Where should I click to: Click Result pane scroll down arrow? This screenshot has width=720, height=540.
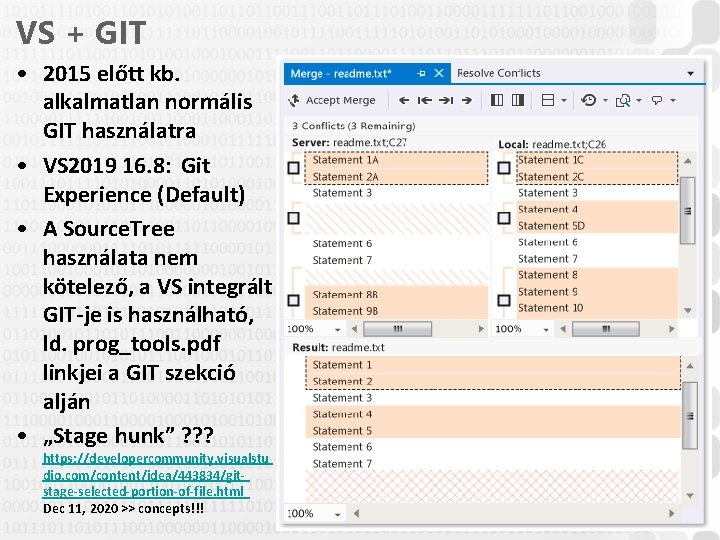coord(690,496)
